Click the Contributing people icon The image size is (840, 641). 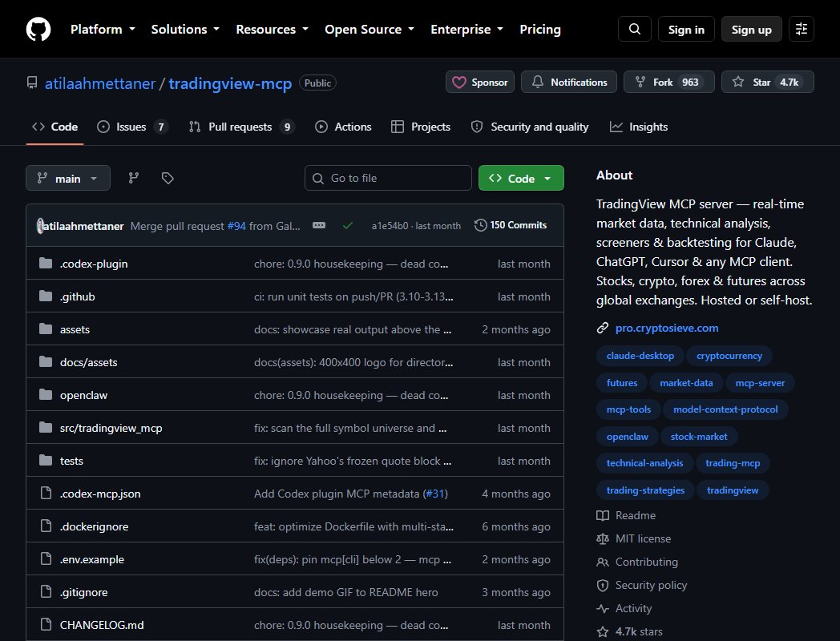[x=603, y=562]
